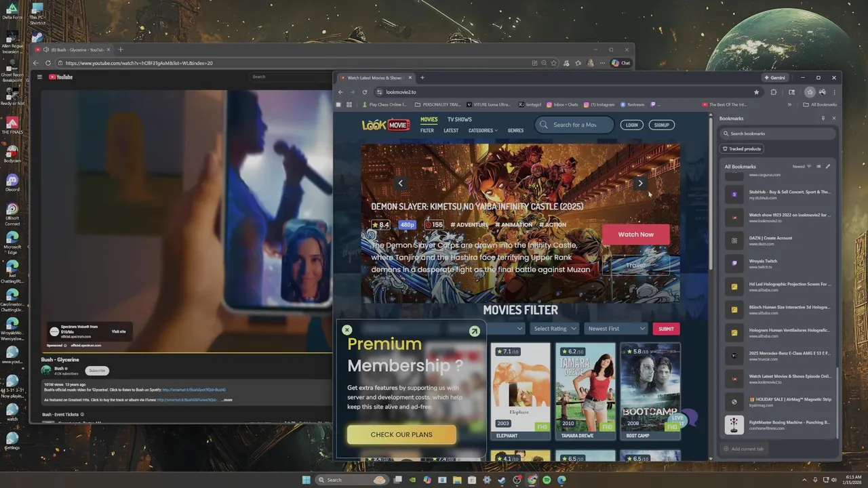Open File Explorer from taskbar
Viewport: 868px width, 488px height.
pos(457,480)
